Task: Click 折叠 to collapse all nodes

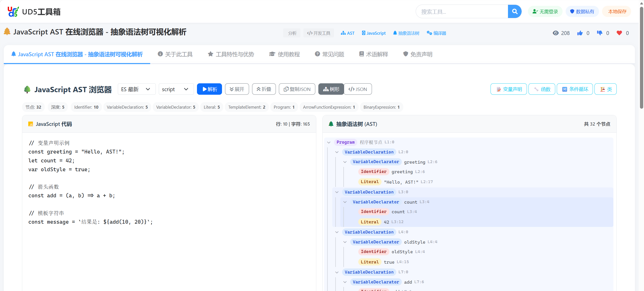Action: 264,89
